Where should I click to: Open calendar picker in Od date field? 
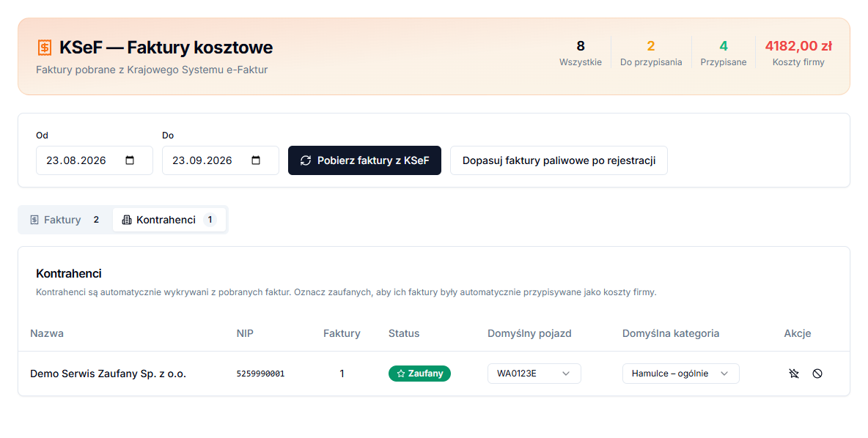(x=130, y=160)
